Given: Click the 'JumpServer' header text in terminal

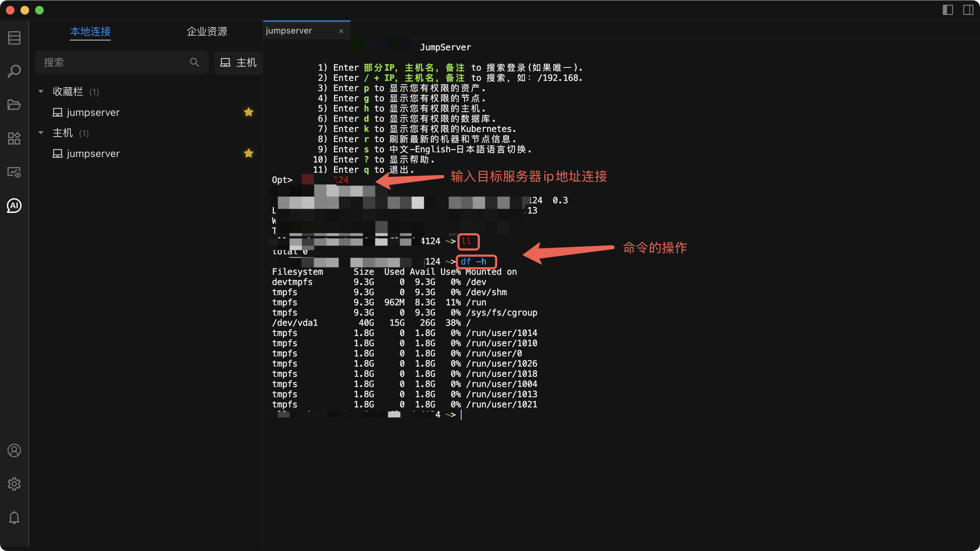Looking at the screenshot, I should (x=445, y=47).
